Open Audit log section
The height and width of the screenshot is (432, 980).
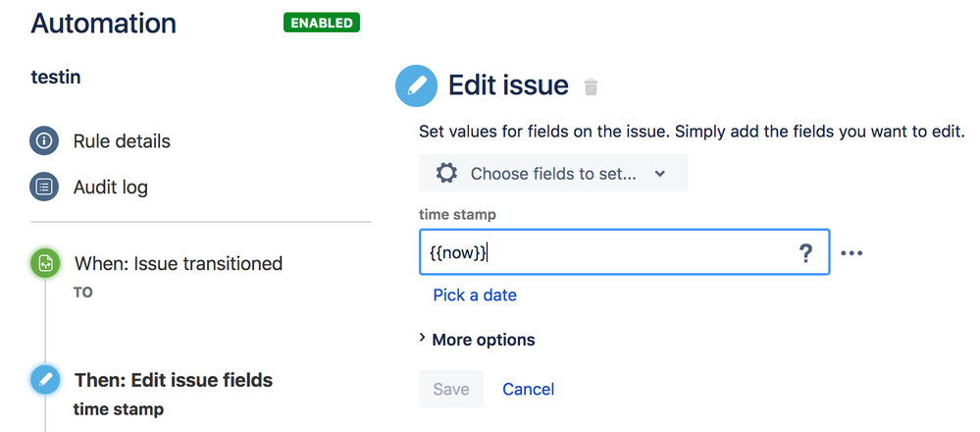111,188
